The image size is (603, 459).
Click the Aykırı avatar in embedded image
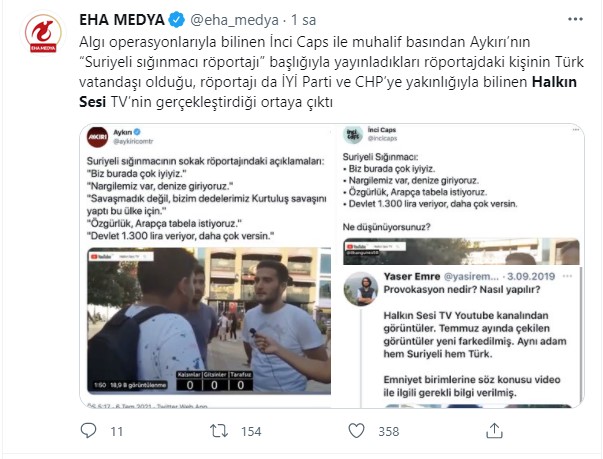click(x=98, y=137)
